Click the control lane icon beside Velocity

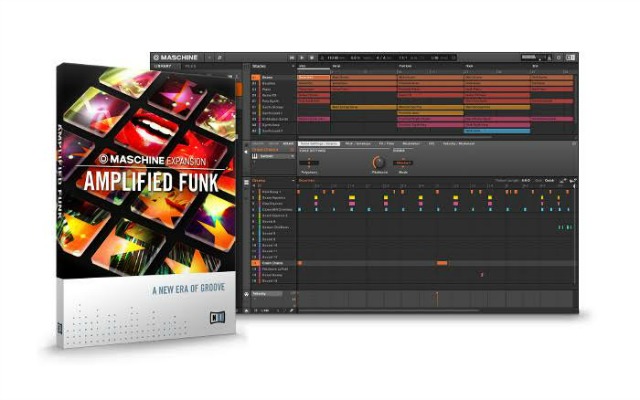coord(246,294)
